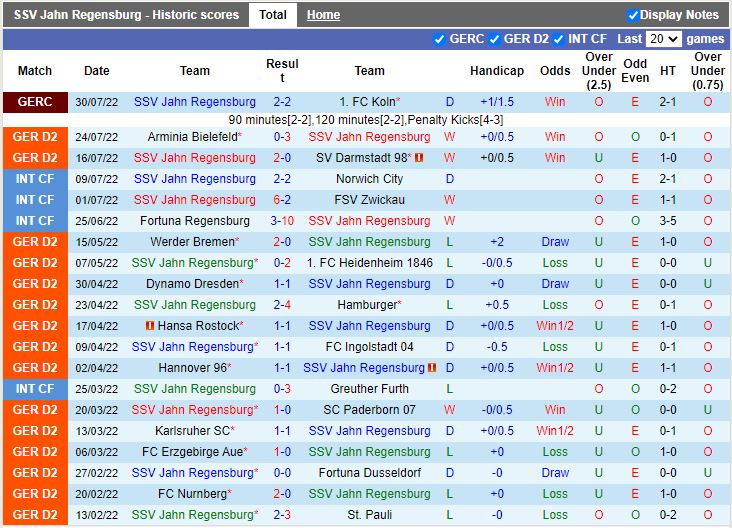This screenshot has height=528, width=732.
Task: Click the GER D2 label on 24/07/22 row
Action: [x=35, y=137]
